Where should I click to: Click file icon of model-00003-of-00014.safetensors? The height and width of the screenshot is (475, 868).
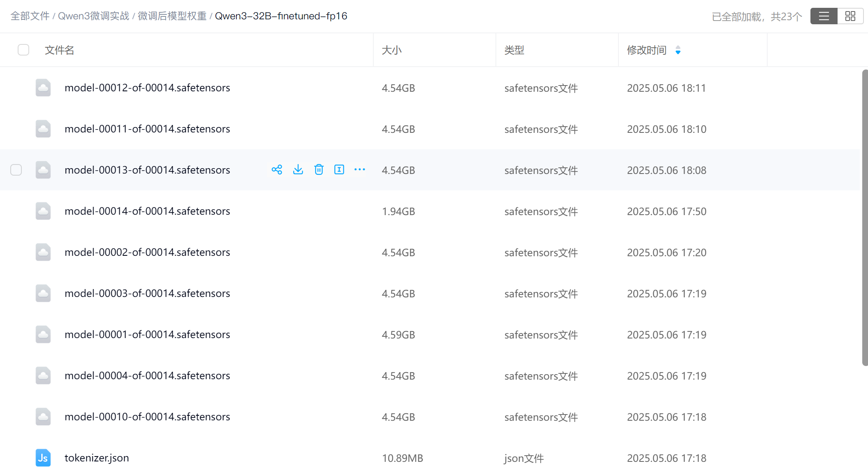click(x=43, y=293)
